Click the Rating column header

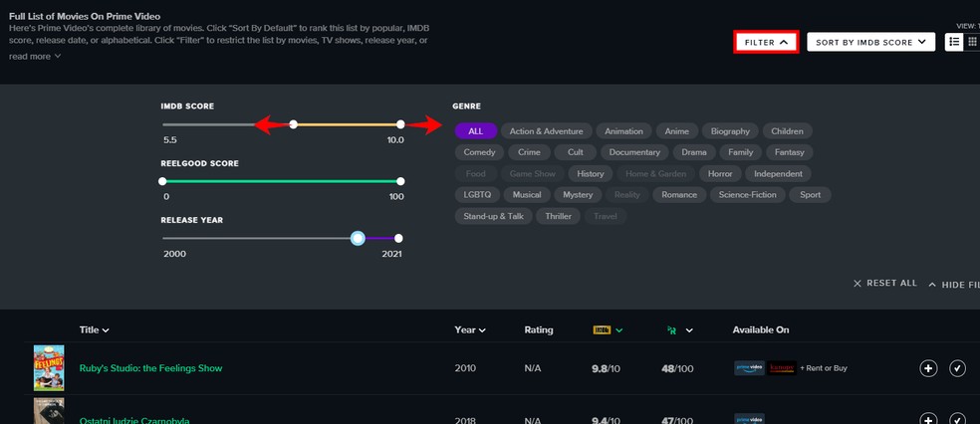539,329
